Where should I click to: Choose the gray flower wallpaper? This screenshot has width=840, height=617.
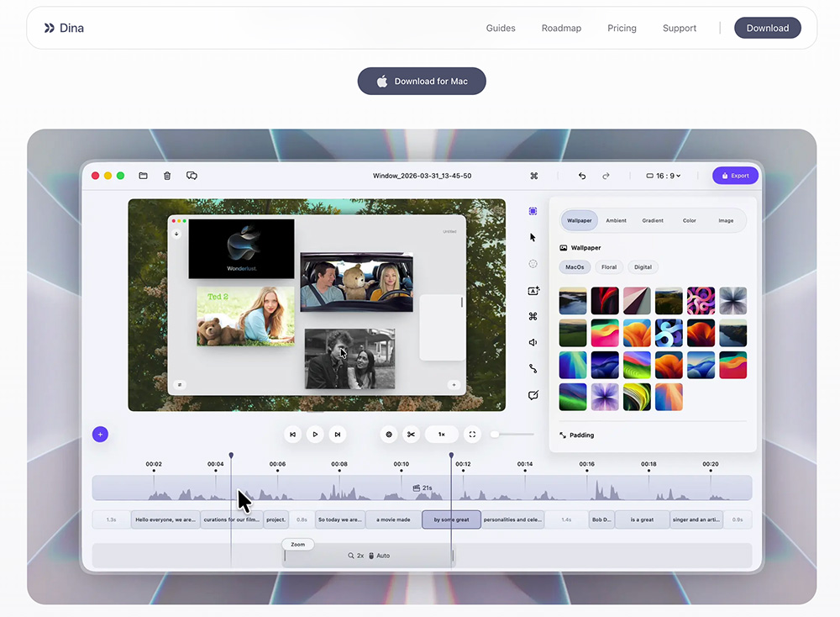tap(732, 301)
